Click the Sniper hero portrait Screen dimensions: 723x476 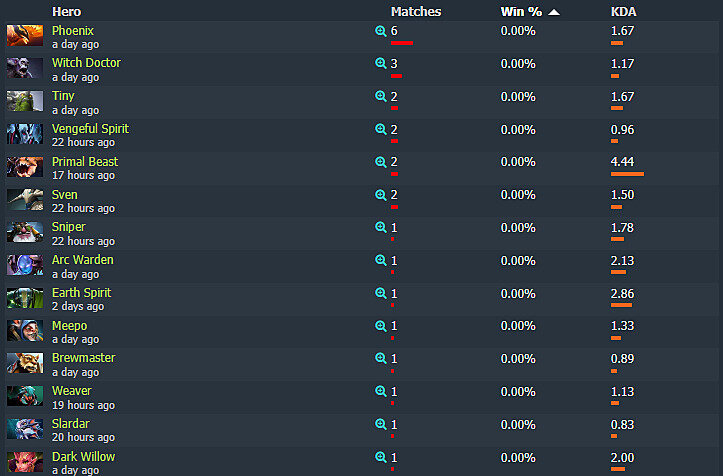[25, 232]
